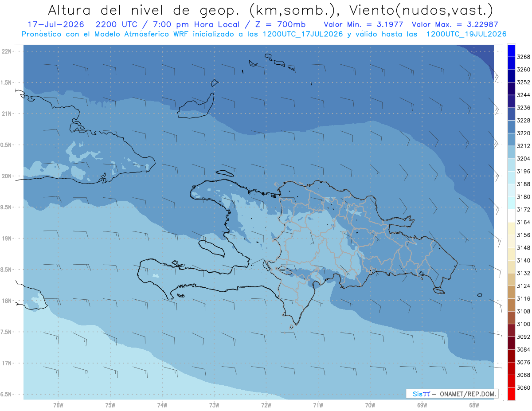Click the latitude axis label "17N"
532x411 pixels.
7,363
